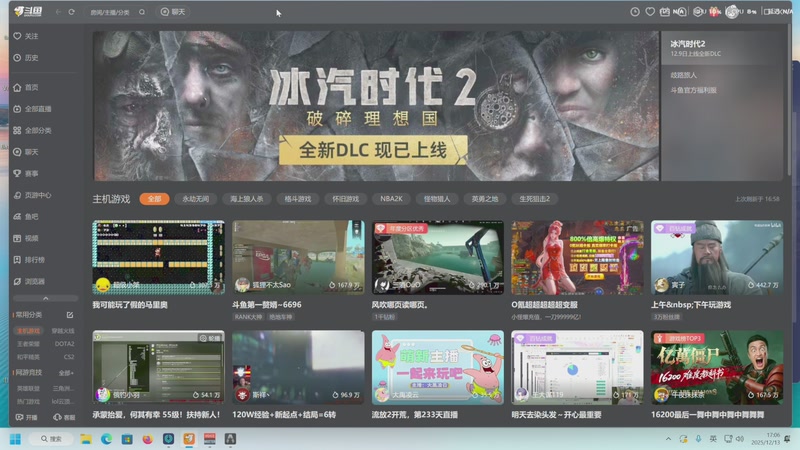Open the 我可能玩了假的马里奥 stream
Screen dimensions: 800x450
pyautogui.click(x=158, y=257)
